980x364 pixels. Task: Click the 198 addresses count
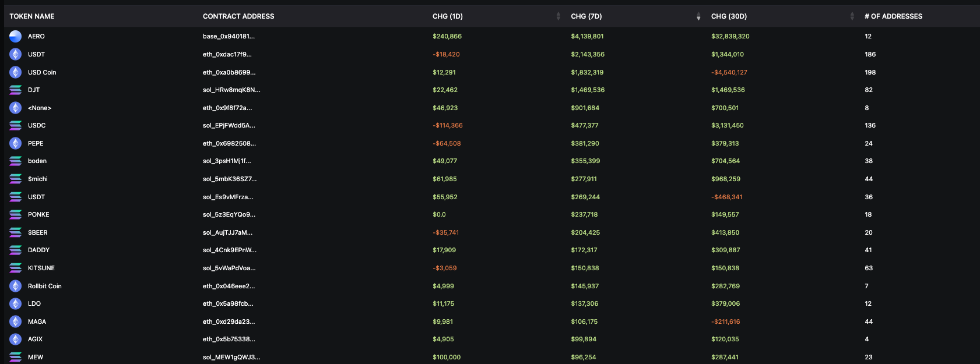pos(870,72)
